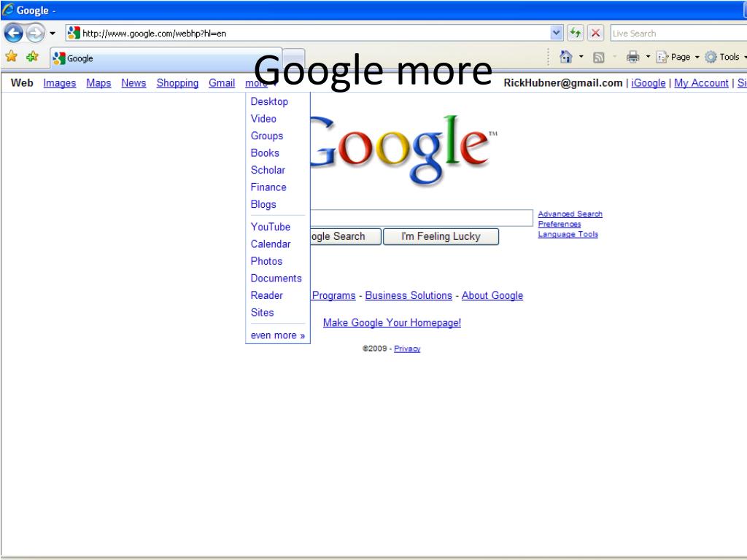Open Documents from the more menu
The height and width of the screenshot is (560, 747).
point(276,278)
